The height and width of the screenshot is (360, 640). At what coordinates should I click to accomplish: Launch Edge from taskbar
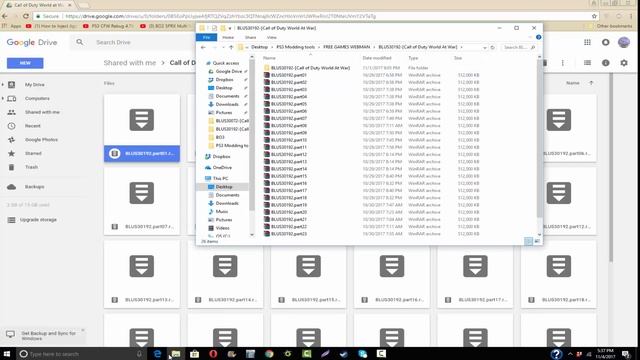[x=157, y=353]
